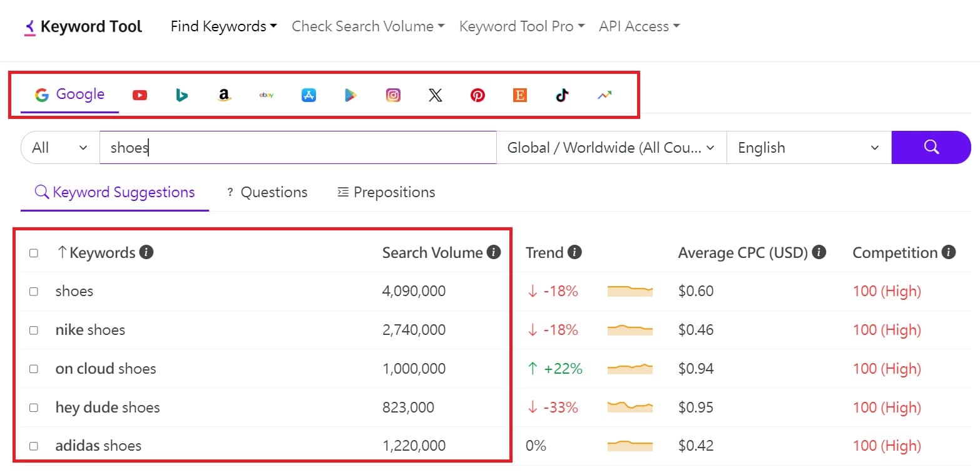
Task: Check the box for hey dude shoes
Action: (34, 408)
